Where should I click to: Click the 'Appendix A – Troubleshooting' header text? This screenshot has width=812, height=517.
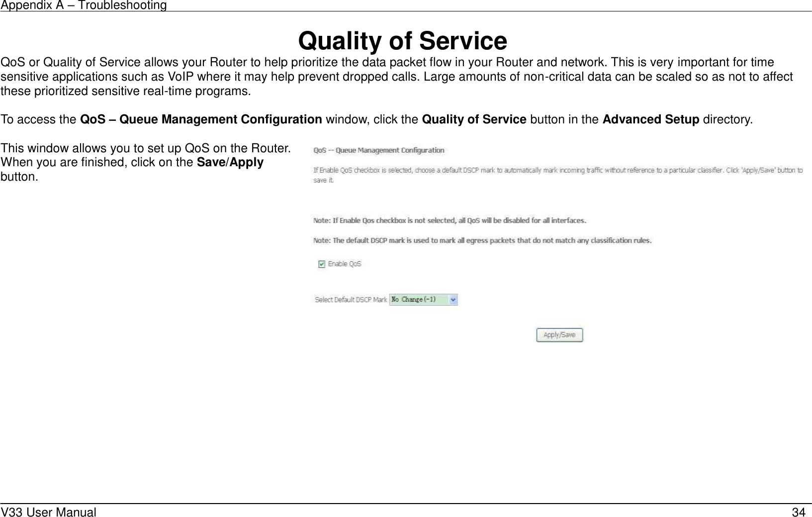pyautogui.click(x=84, y=5)
